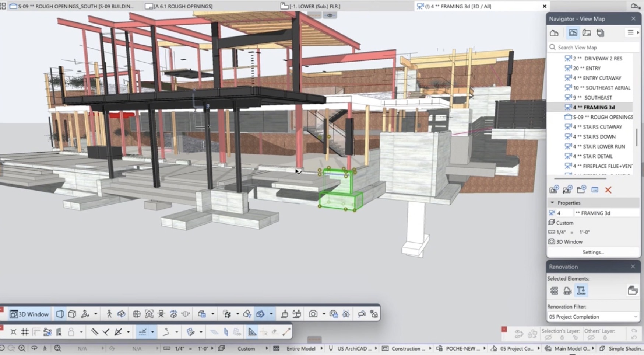Open the Project Map navigator icon
Screen dimensions: 644x355
(554, 33)
